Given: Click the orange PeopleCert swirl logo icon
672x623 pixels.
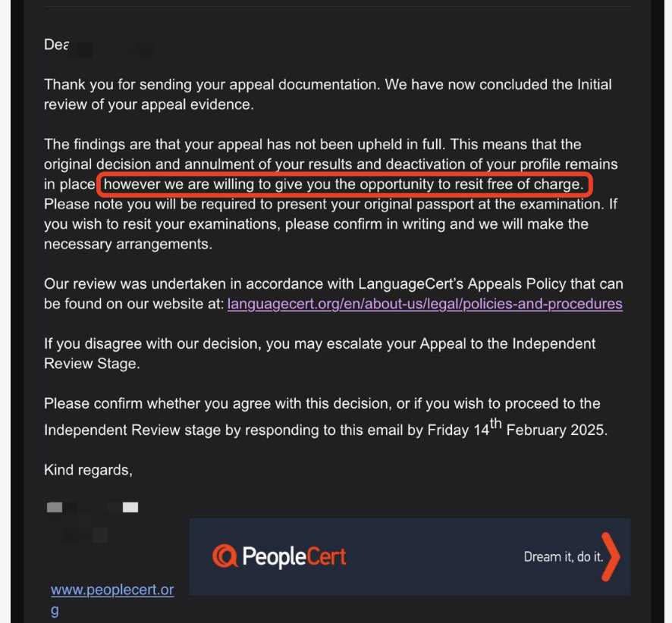Looking at the screenshot, I should tap(225, 556).
